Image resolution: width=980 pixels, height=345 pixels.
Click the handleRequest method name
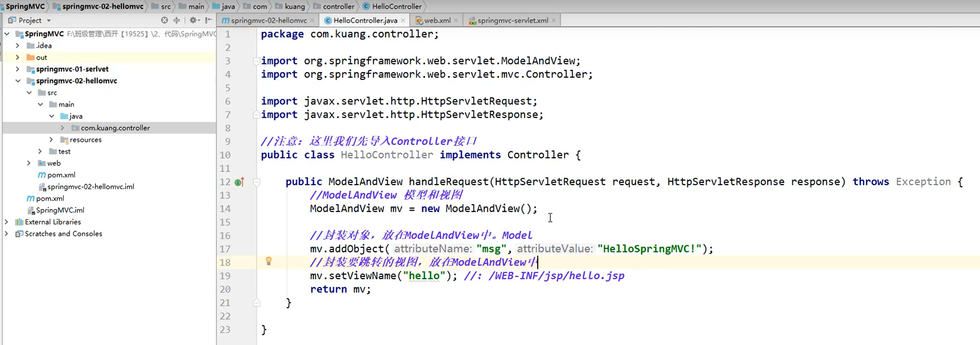point(448,182)
